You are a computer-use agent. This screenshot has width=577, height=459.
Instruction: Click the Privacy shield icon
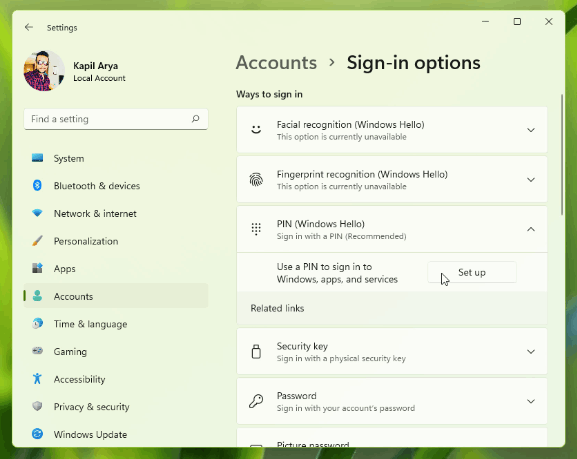click(37, 406)
